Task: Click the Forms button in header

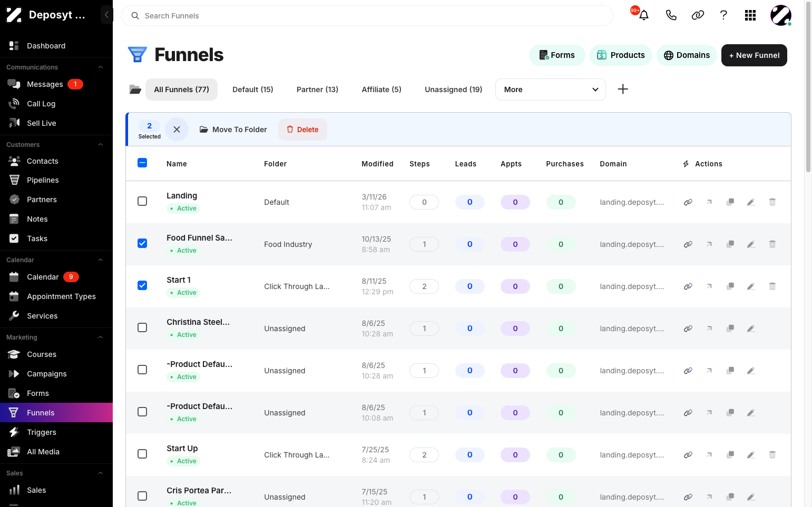Action: click(557, 55)
